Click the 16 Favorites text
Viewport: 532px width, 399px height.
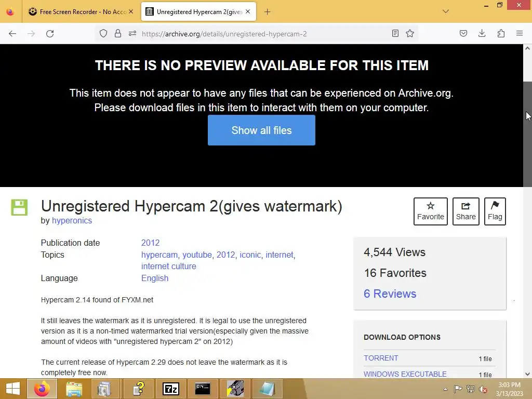[x=395, y=273]
